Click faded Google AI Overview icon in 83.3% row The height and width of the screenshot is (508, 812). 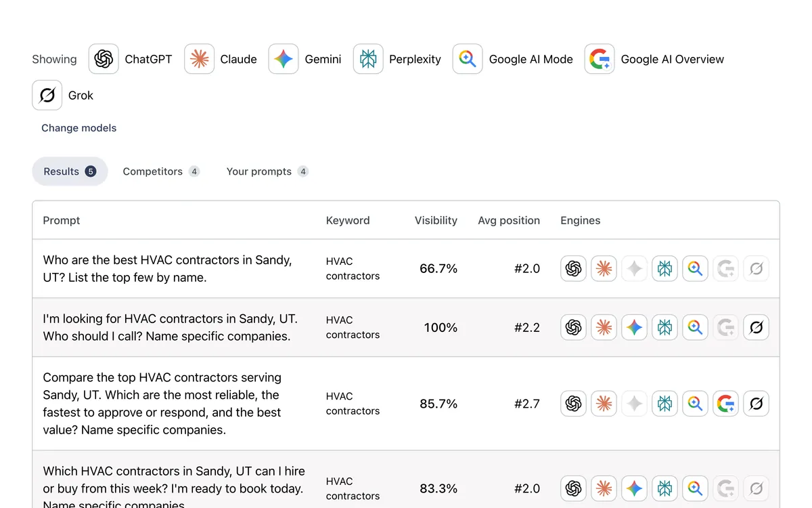tap(726, 488)
